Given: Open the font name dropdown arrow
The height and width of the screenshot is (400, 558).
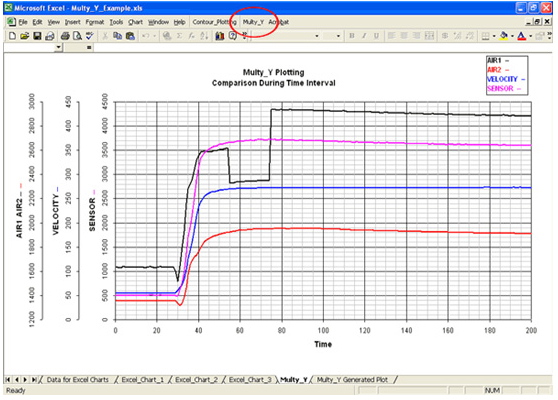Looking at the screenshot, I should pos(316,36).
